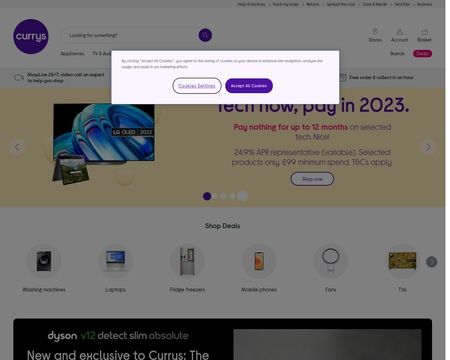Open Cookies Settings
Viewport: 450px width, 360px height.
197,86
